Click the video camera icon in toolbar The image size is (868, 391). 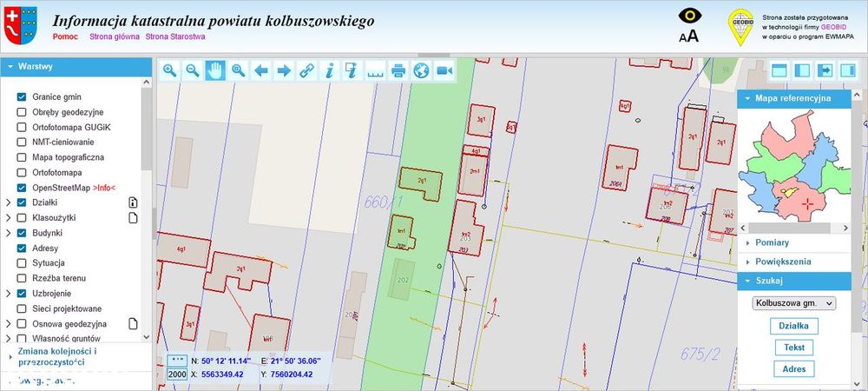tap(444, 70)
